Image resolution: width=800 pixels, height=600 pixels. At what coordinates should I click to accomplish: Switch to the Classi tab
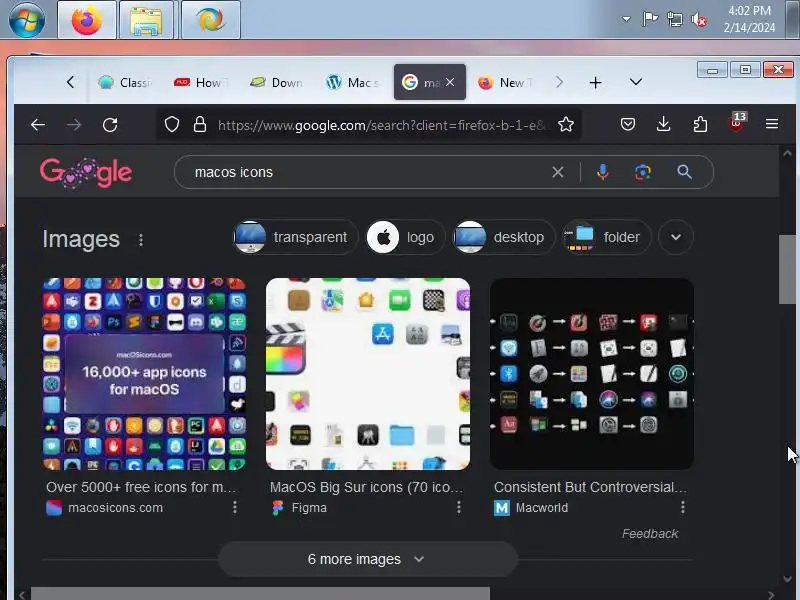tap(126, 82)
